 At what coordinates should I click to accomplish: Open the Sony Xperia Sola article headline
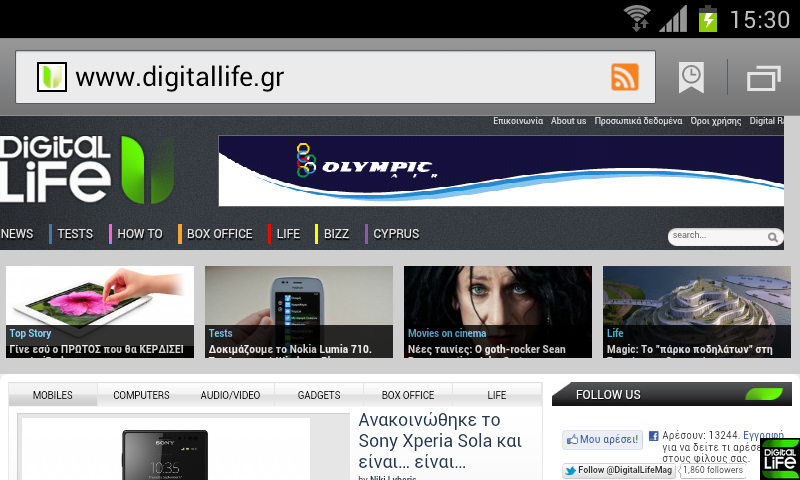click(440, 441)
